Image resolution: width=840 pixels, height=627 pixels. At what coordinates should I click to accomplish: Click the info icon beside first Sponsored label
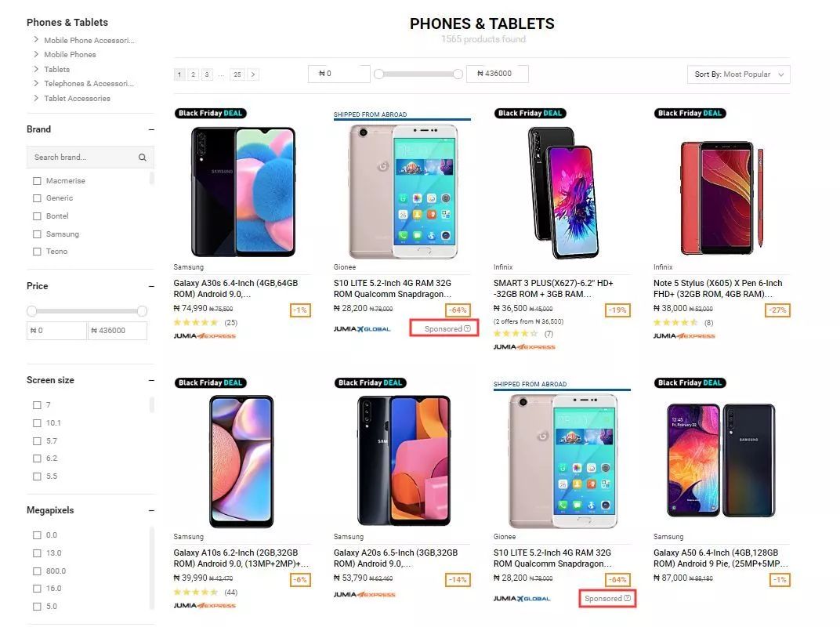click(x=468, y=329)
